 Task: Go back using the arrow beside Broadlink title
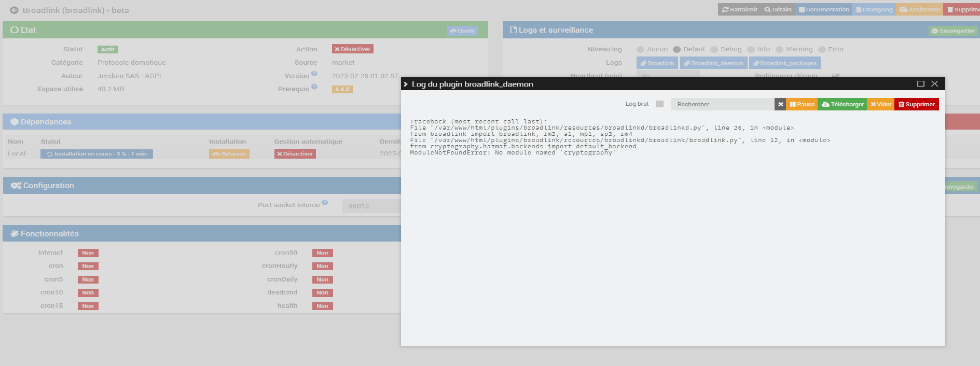click(14, 10)
